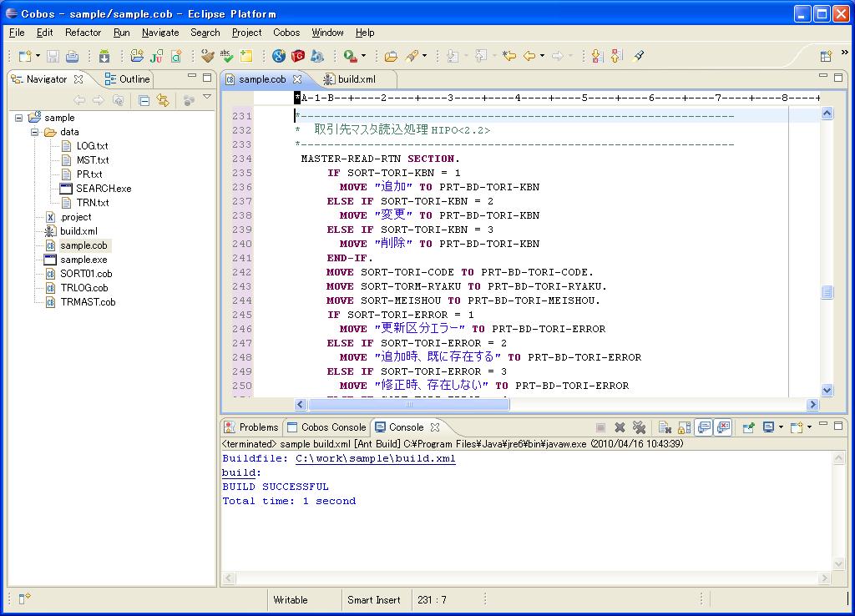The image size is (855, 616).
Task: Click the Print icon in toolbar
Action: (72, 56)
